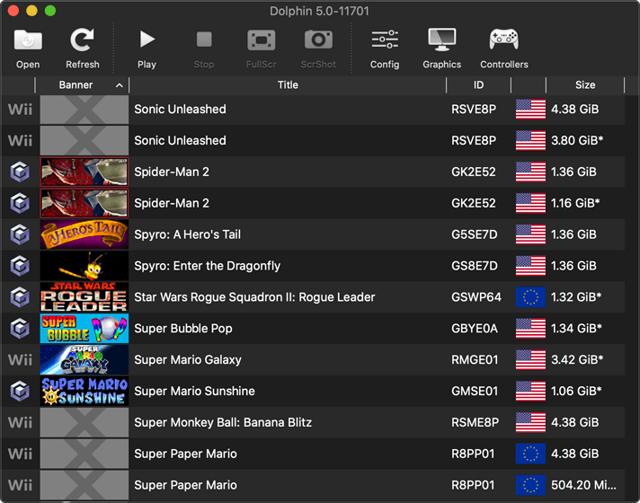Click the GameCube icon for Spyro: Enter the Dragonfly
The height and width of the screenshot is (503, 640).
[x=20, y=266]
